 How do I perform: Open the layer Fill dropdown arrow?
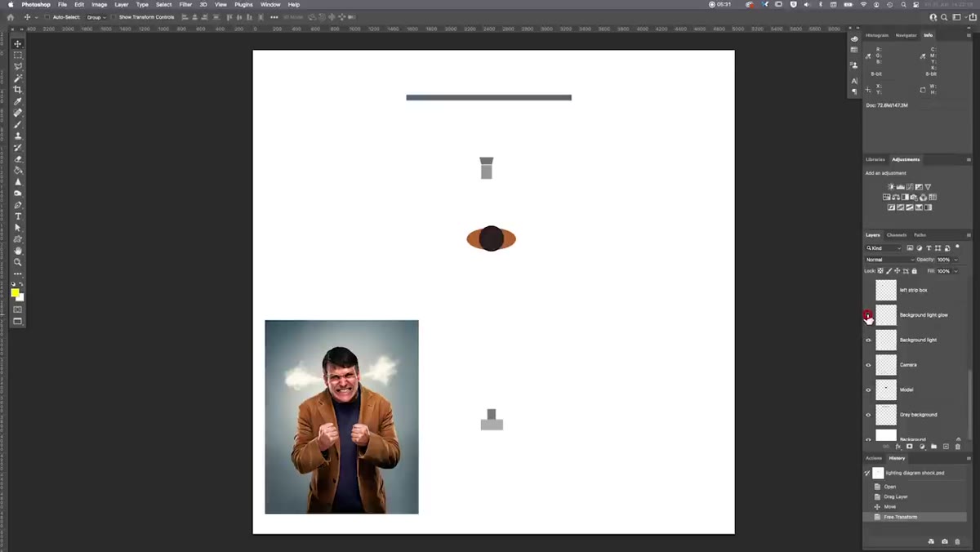pyautogui.click(x=955, y=271)
